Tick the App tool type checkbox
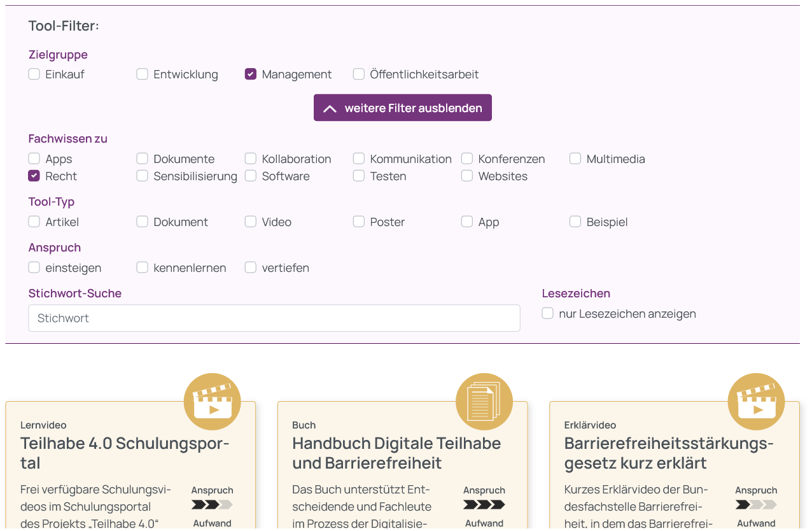The width and height of the screenshot is (812, 531). coord(467,222)
